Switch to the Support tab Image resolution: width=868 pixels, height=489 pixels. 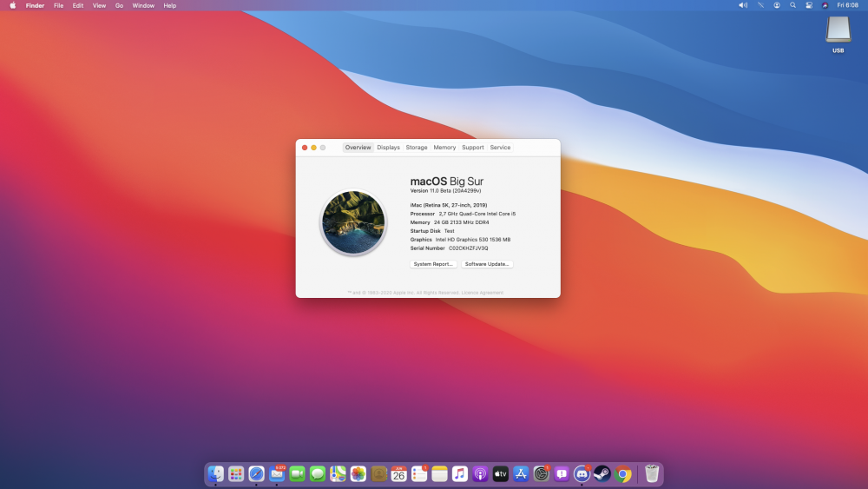(473, 148)
